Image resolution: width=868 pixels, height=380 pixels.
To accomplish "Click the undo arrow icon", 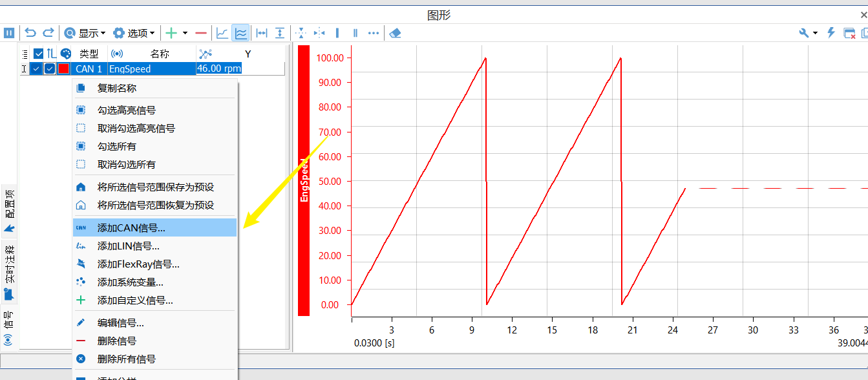I will coord(30,32).
